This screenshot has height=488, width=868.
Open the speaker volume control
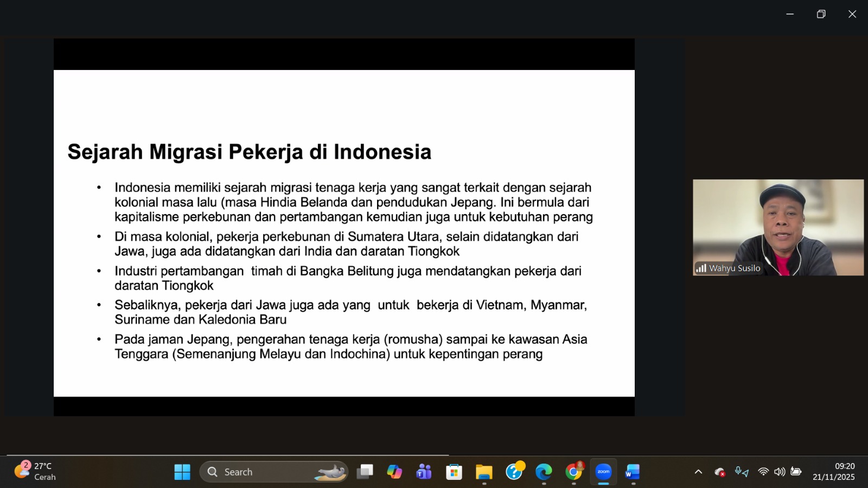pos(780,472)
